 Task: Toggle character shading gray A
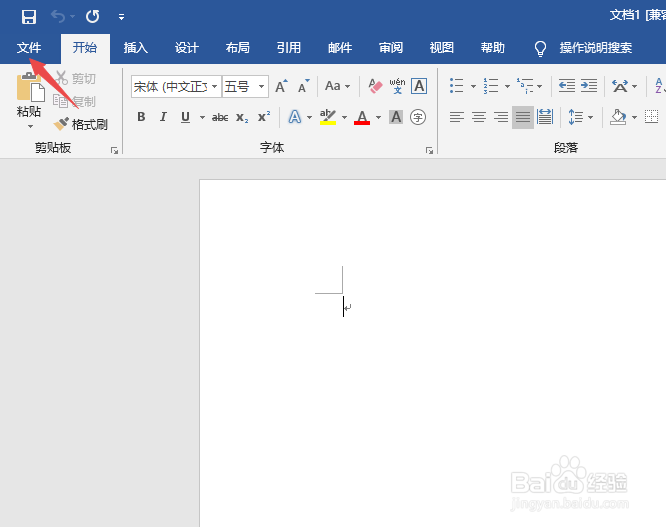396,117
